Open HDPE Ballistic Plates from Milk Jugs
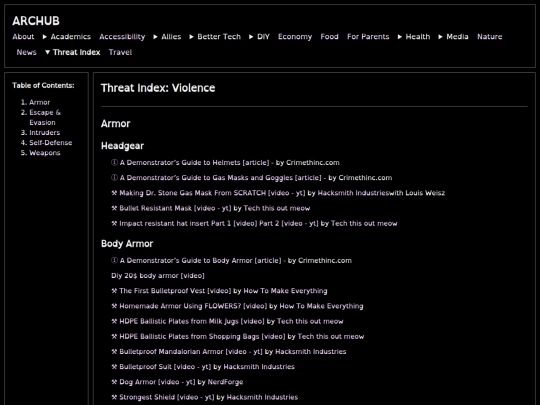The width and height of the screenshot is (540, 405). [x=192, y=321]
